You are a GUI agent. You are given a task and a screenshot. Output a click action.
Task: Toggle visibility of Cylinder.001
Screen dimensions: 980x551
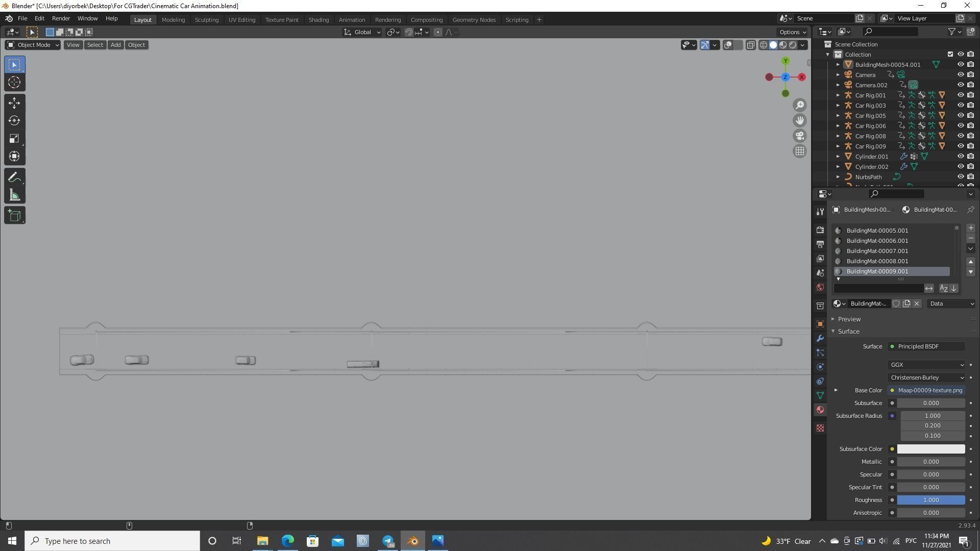[960, 156]
